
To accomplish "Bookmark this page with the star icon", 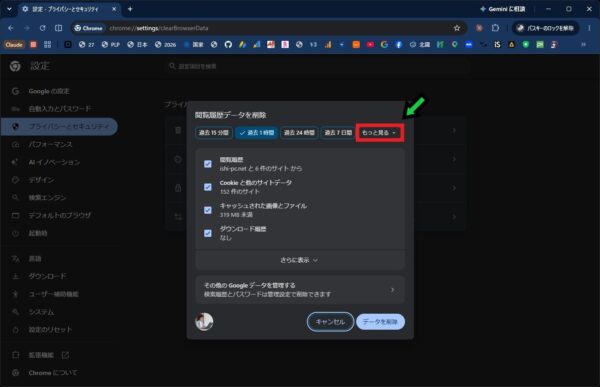I will (457, 28).
